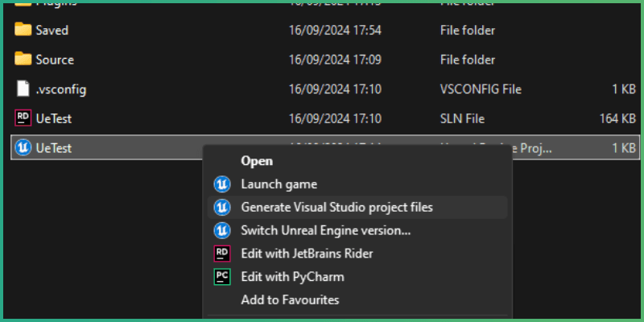Select the .vsconfig file icon
The width and height of the screenshot is (644, 322).
[23, 89]
